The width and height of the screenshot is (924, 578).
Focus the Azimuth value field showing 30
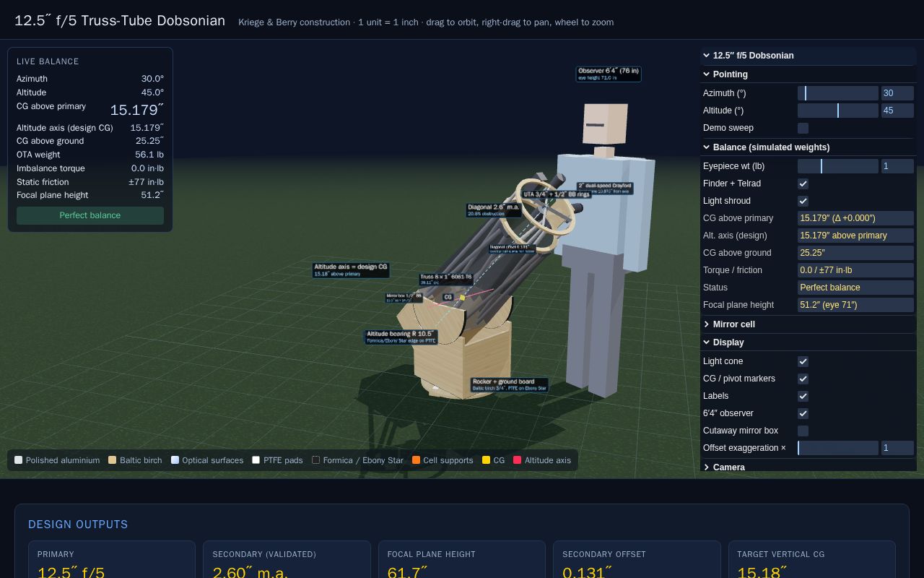coord(897,93)
